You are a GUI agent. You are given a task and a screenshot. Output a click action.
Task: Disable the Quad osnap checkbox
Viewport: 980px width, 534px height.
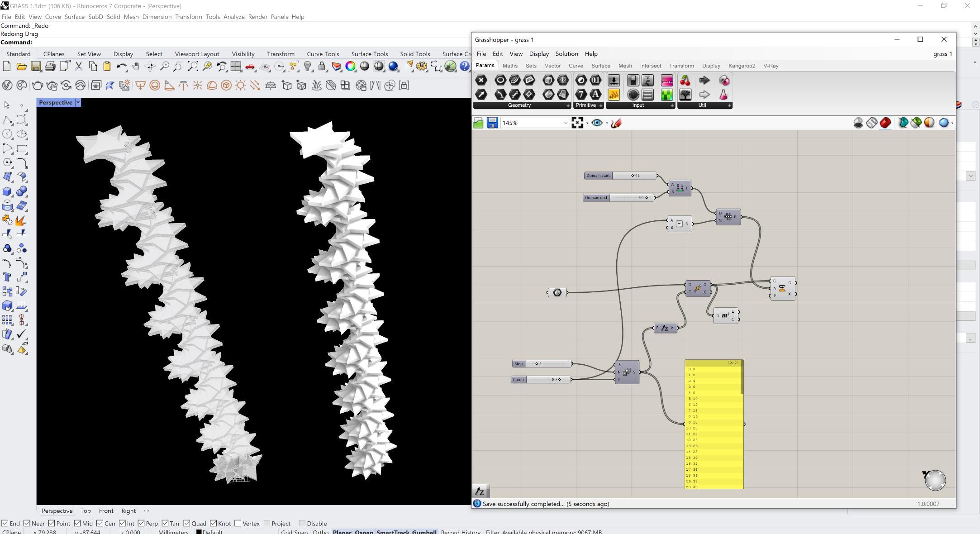click(187, 523)
